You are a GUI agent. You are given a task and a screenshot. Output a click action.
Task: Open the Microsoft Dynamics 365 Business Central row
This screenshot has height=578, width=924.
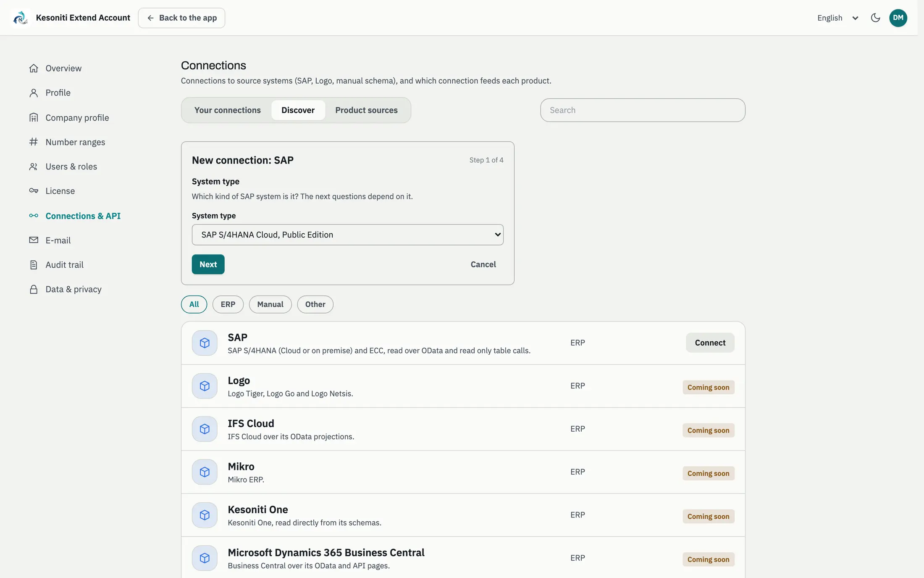(463, 558)
